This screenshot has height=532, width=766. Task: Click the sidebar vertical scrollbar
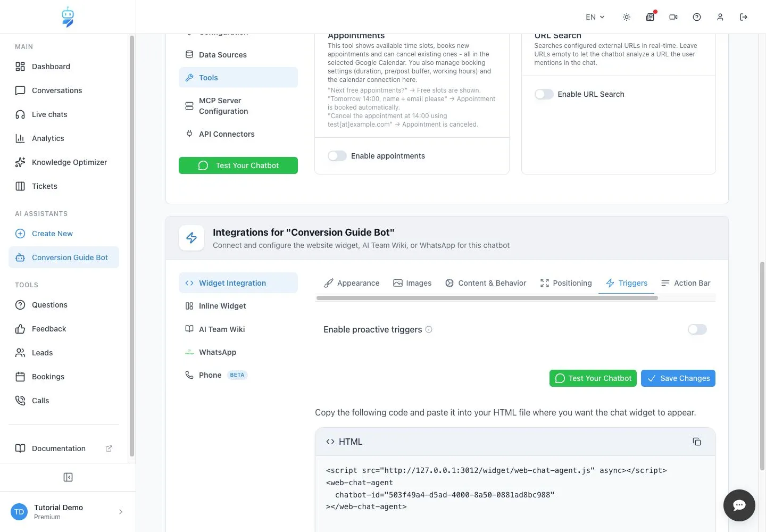pyautogui.click(x=132, y=246)
